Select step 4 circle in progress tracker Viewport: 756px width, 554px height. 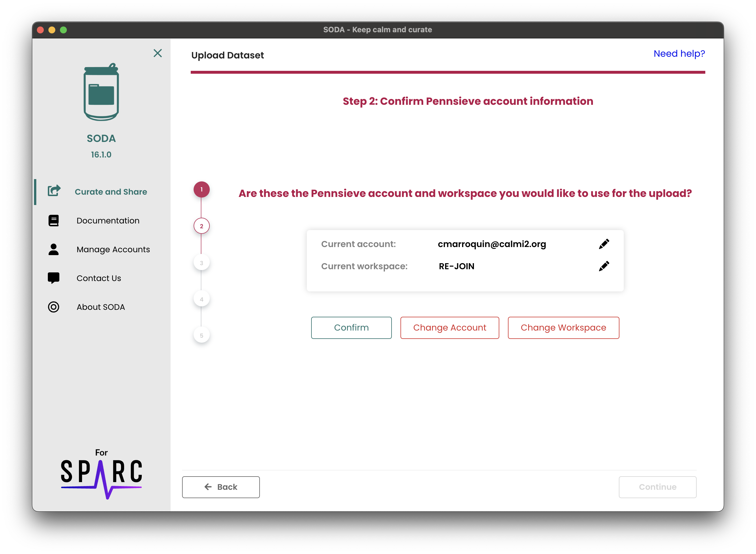click(x=201, y=299)
